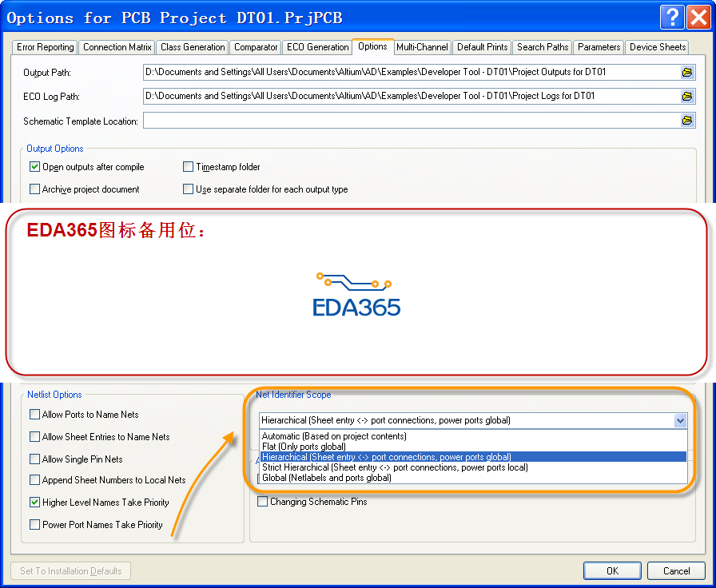The width and height of the screenshot is (716, 588).
Task: Toggle Higher Level Names Take Priority
Action: (x=34, y=503)
